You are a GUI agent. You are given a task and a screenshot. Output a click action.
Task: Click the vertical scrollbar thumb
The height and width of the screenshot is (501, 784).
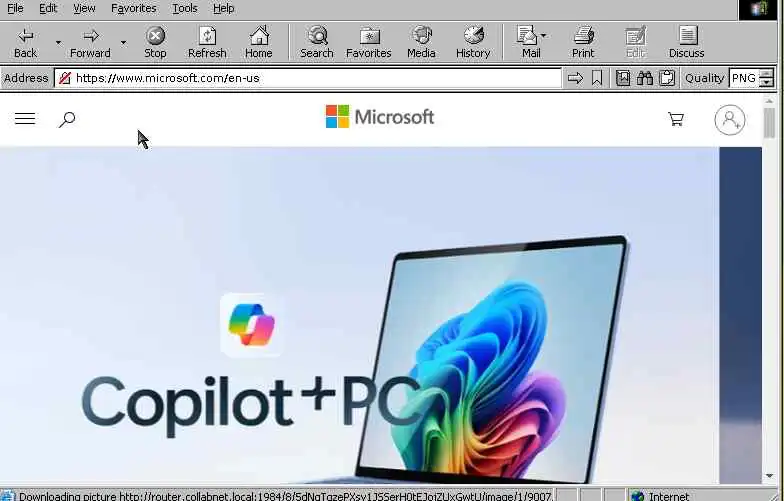769,122
